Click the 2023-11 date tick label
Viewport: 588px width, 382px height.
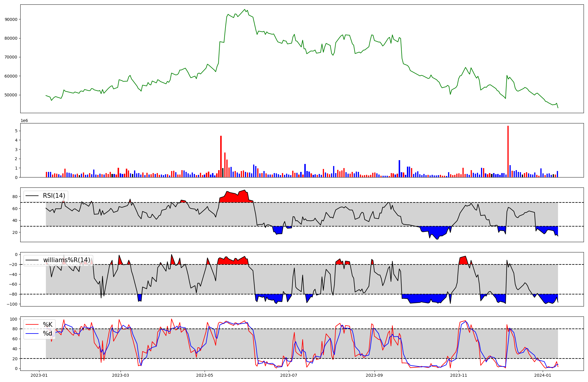point(459,375)
